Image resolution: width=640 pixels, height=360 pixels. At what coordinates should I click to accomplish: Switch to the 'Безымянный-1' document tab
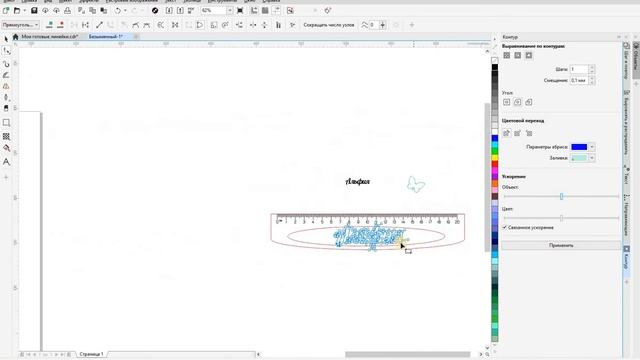(106, 37)
